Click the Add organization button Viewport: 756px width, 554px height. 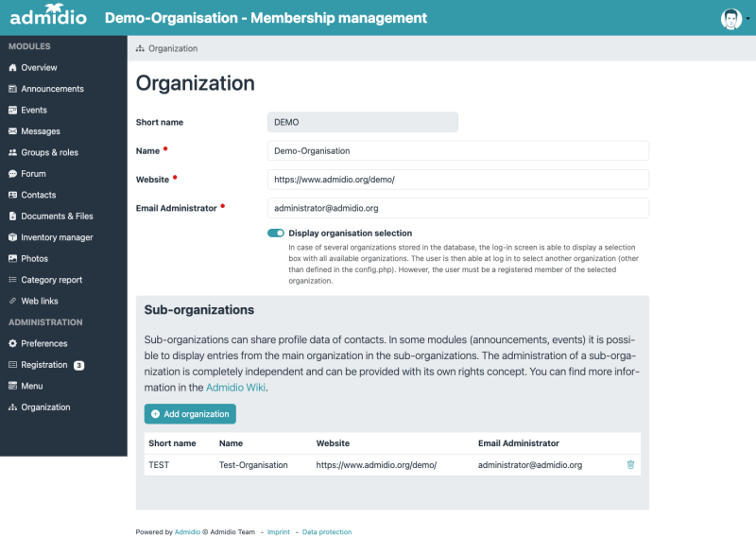point(190,414)
